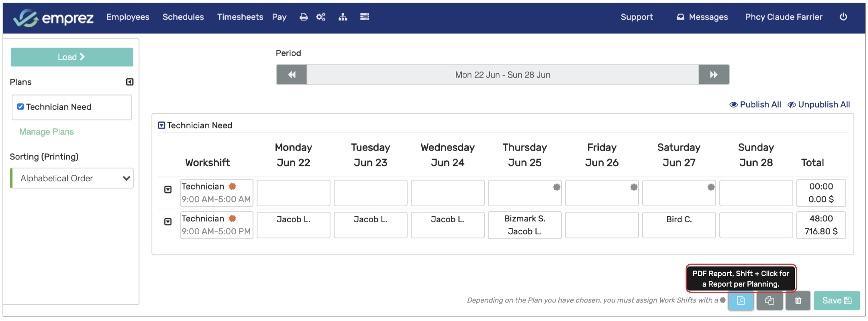Click the trash delete button

pos(798,300)
